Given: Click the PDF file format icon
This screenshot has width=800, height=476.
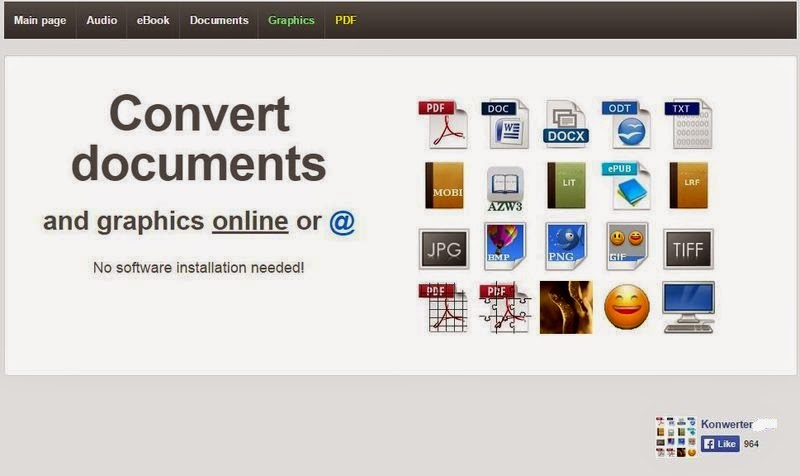Looking at the screenshot, I should tap(443, 124).
